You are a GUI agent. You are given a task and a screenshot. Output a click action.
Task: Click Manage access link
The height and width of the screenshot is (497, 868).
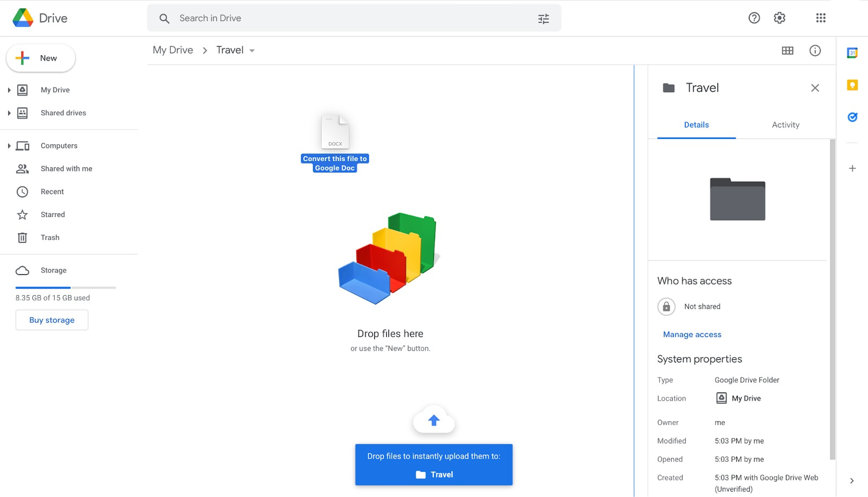pos(692,335)
